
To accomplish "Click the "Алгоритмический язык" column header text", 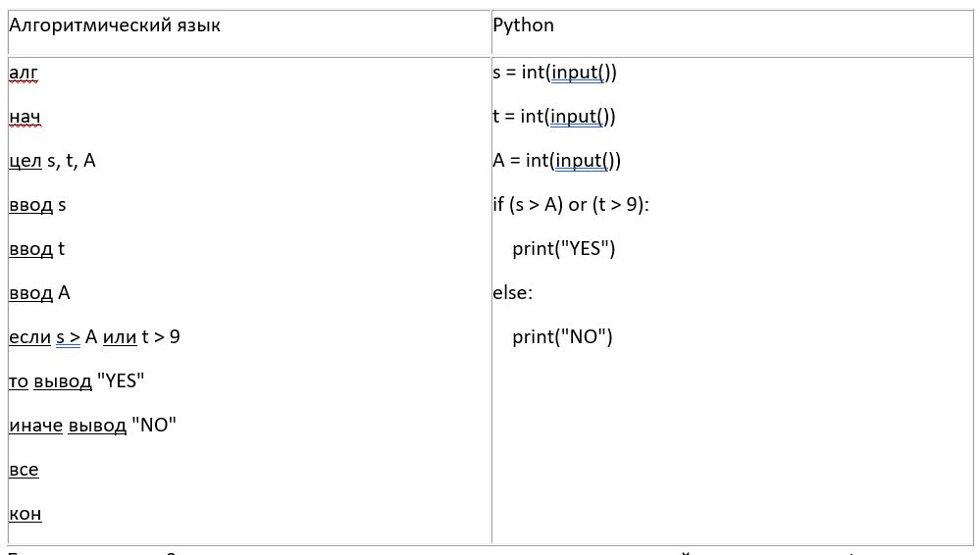I will point(115,25).
